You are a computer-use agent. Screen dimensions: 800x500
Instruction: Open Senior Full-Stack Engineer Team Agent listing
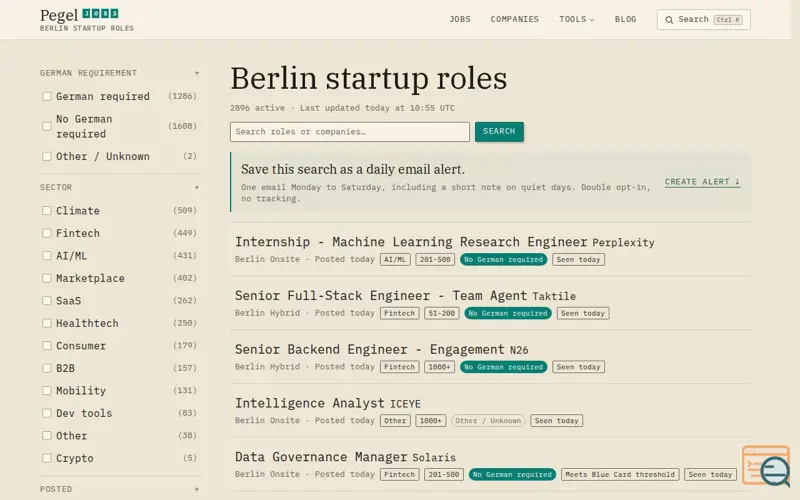click(381, 295)
